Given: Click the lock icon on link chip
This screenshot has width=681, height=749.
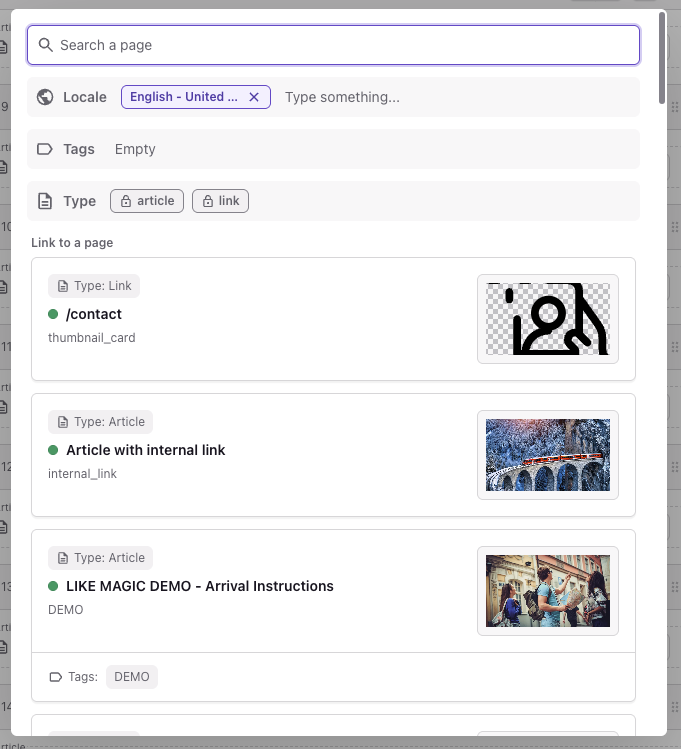Looking at the screenshot, I should point(208,201).
